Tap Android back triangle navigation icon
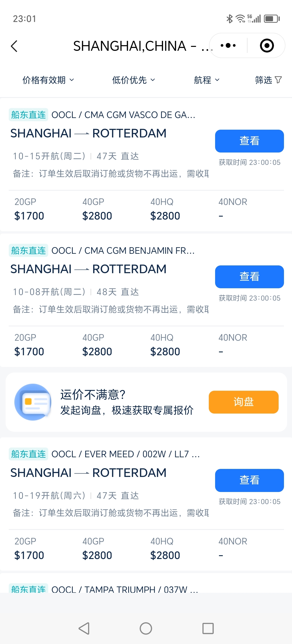 click(x=84, y=628)
